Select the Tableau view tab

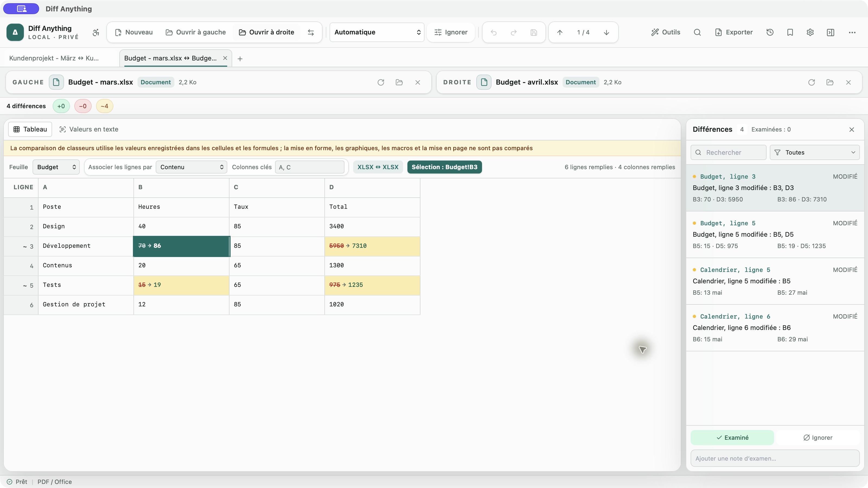coord(30,129)
